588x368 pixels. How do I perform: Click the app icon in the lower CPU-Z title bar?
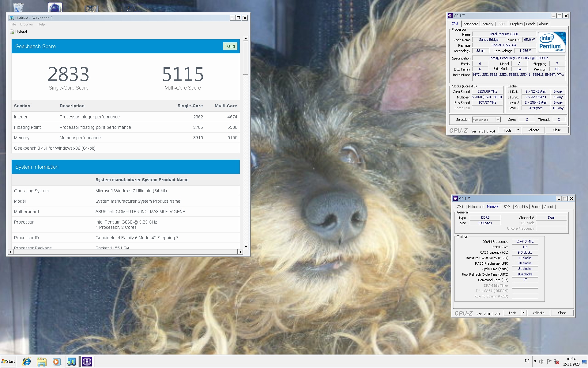pos(455,198)
